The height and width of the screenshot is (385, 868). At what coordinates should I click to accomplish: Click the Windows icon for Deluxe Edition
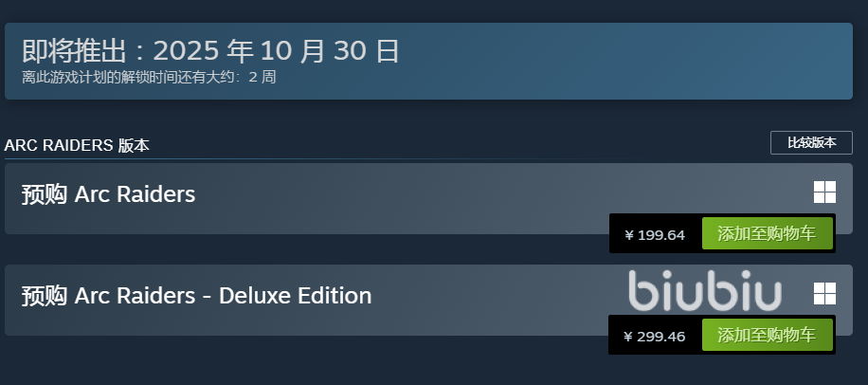[824, 293]
